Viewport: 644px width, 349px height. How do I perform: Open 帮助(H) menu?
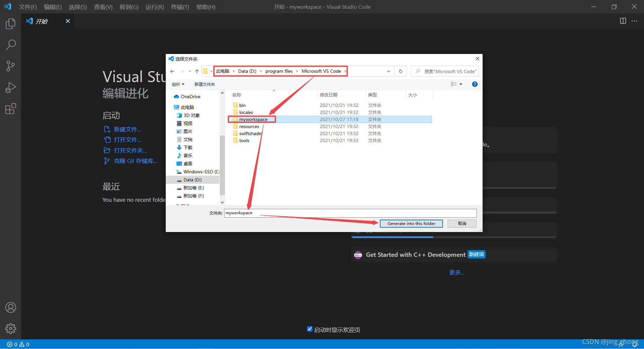point(206,7)
